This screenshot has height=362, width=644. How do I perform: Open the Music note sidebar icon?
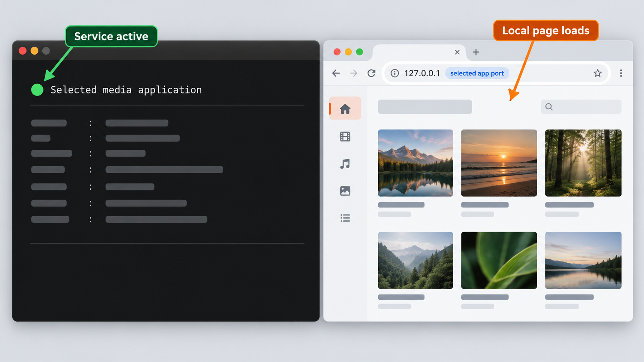345,164
